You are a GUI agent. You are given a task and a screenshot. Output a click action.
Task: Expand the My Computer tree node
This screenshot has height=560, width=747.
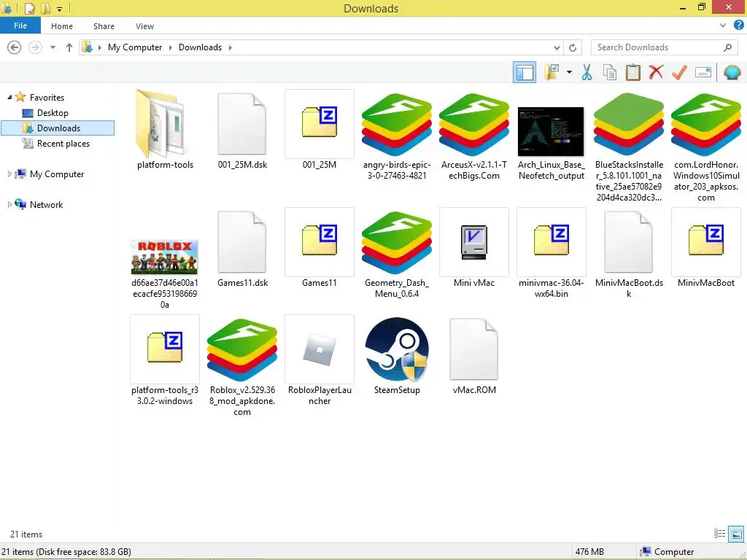tap(9, 174)
